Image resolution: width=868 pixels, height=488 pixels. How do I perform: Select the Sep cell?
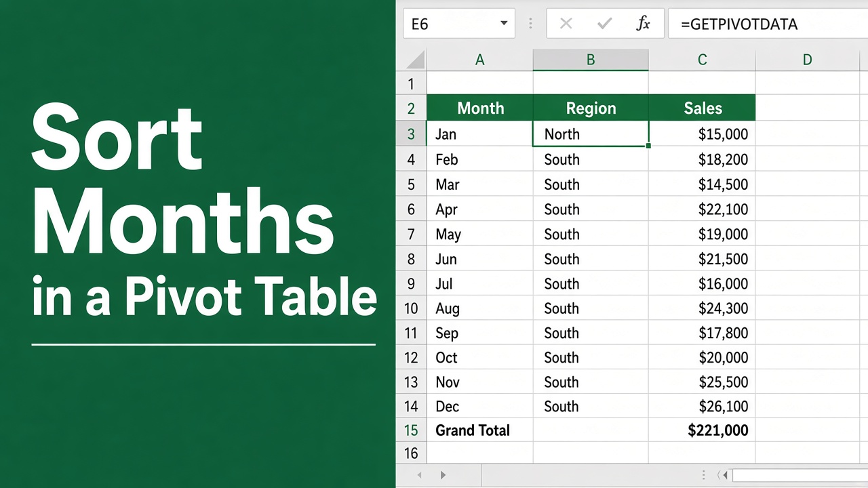pyautogui.click(x=479, y=333)
